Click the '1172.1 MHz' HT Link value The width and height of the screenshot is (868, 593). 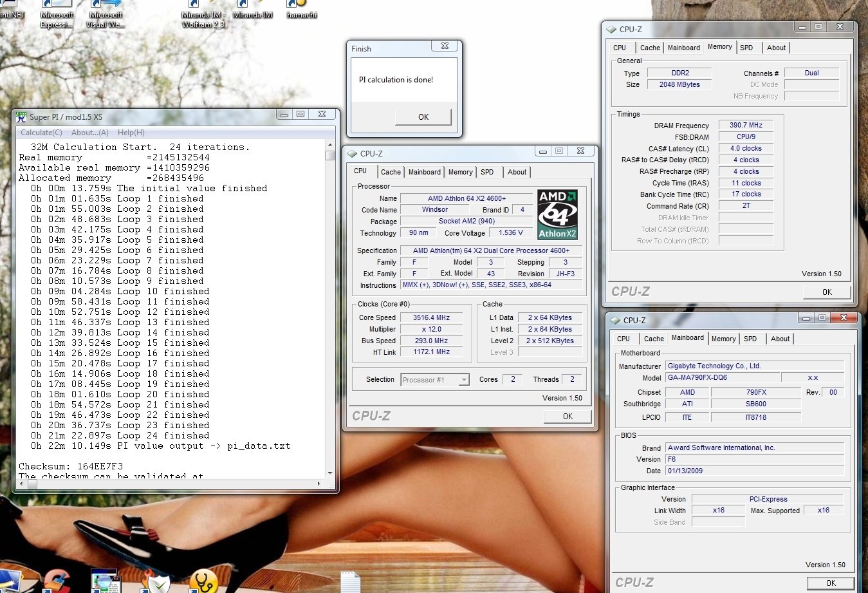click(x=431, y=352)
